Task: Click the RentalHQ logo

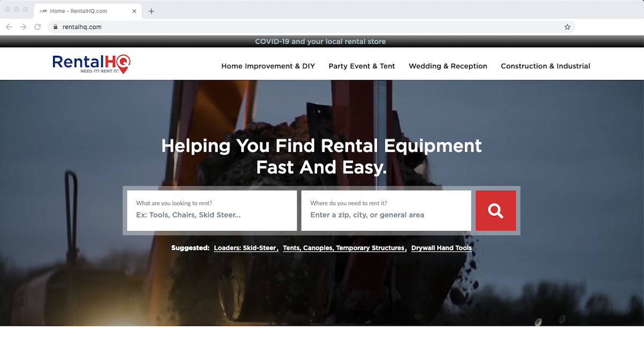Action: [x=89, y=63]
